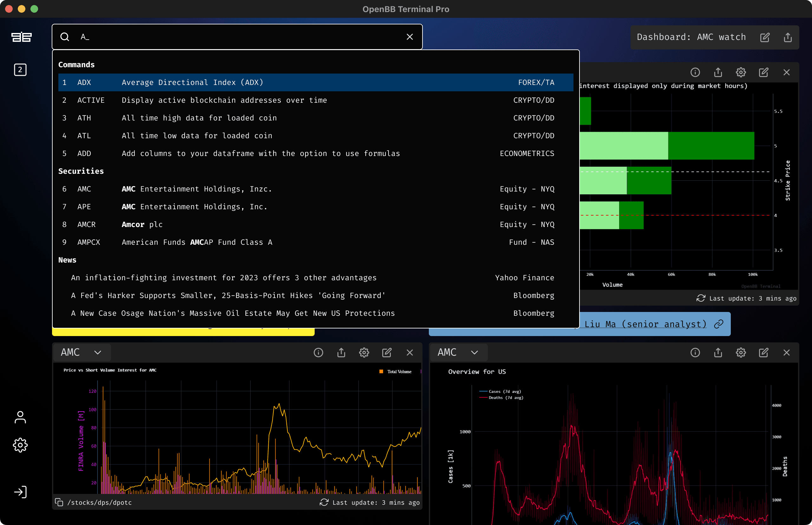This screenshot has width=812, height=525.
Task: Toggle the Deaths (7d avg) legend entry
Action: pos(501,398)
